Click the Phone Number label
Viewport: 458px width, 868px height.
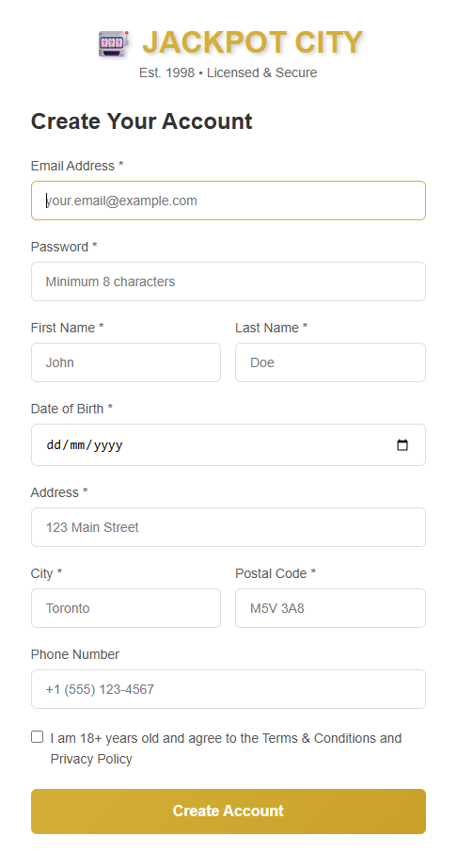75,654
